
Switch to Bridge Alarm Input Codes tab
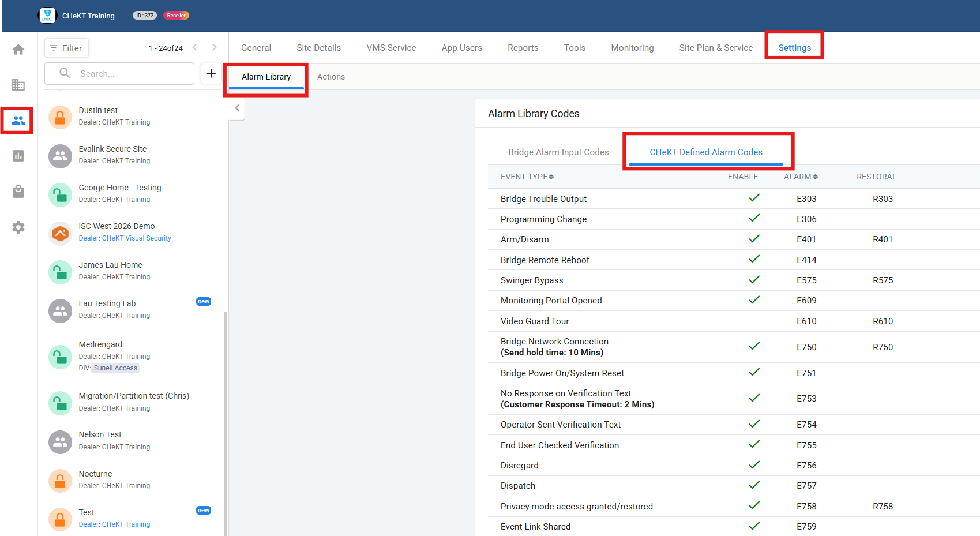click(x=558, y=152)
